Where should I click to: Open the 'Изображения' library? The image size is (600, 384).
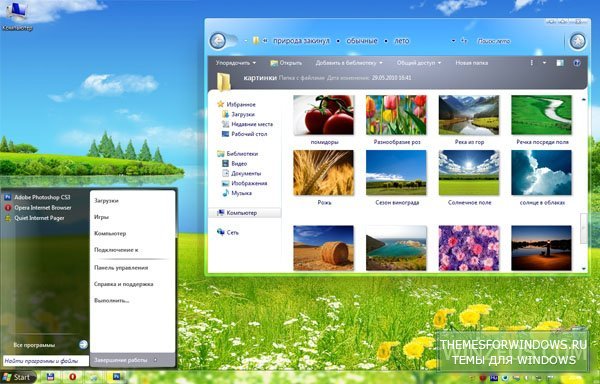tap(245, 183)
